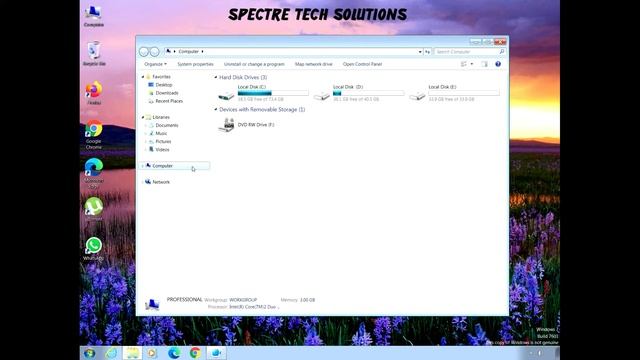Click Uninstall or change a program
640x360 pixels.
pyautogui.click(x=254, y=64)
